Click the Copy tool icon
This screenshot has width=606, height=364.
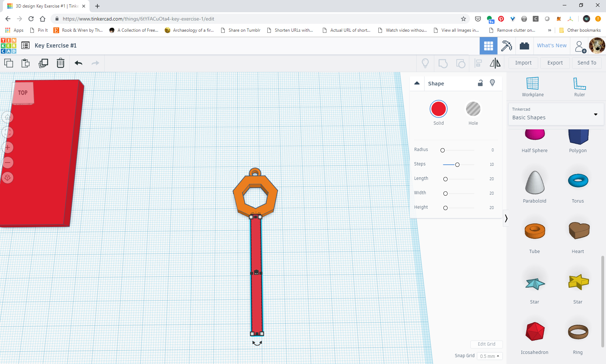coord(9,63)
